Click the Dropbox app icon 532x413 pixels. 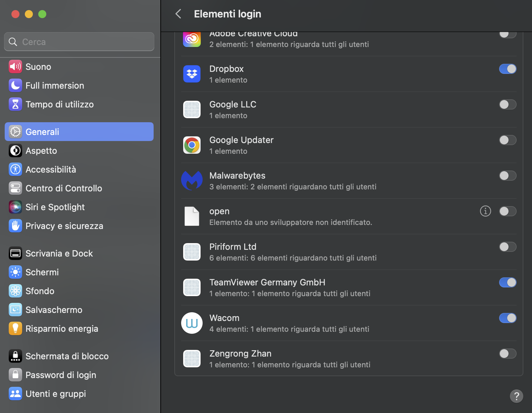pyautogui.click(x=192, y=74)
